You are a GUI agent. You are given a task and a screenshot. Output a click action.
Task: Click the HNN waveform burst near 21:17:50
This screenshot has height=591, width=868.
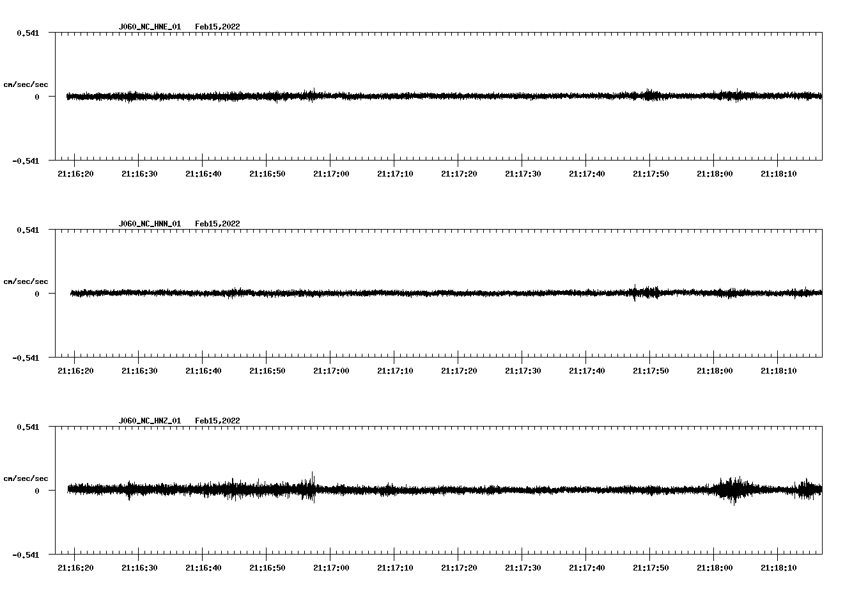tap(644, 292)
